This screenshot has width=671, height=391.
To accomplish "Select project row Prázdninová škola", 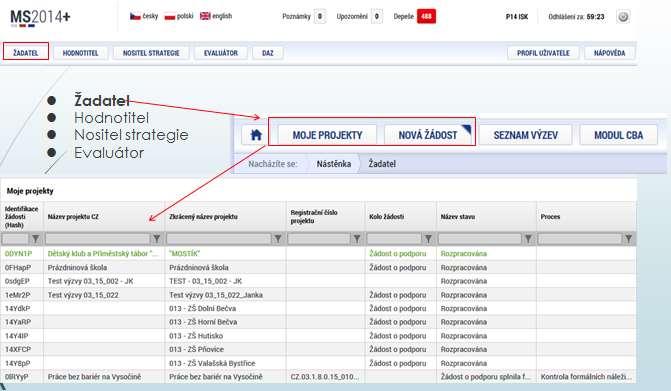I will (x=318, y=267).
